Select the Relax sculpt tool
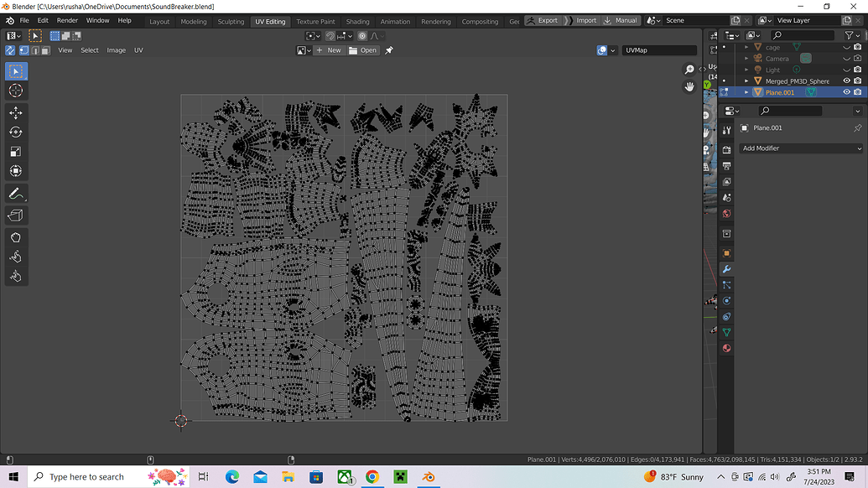Screen dimensions: 868x488 (15, 257)
